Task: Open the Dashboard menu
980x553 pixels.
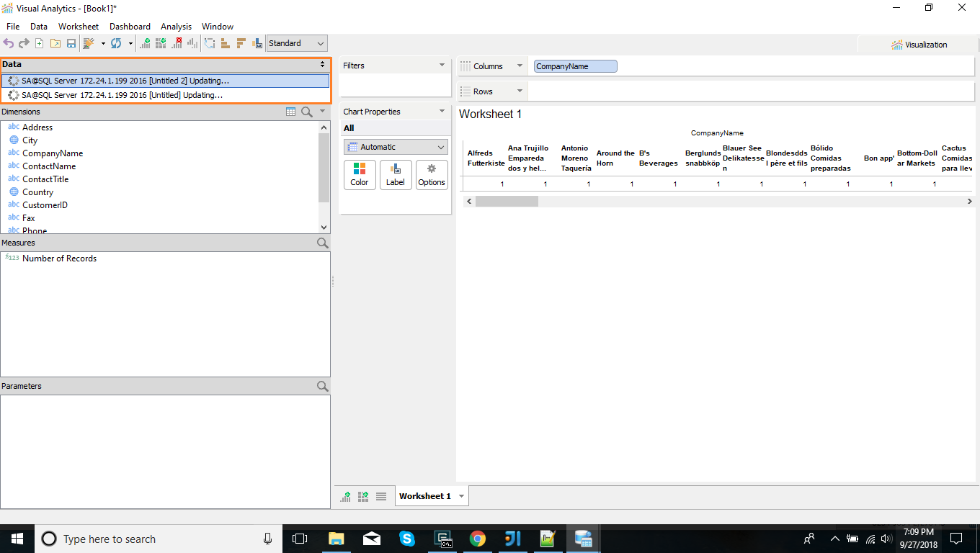Action: tap(130, 27)
